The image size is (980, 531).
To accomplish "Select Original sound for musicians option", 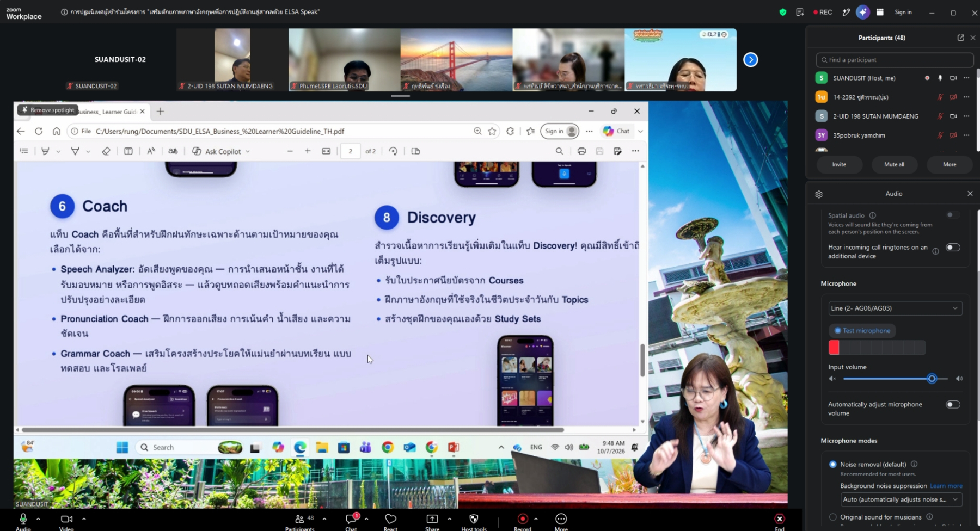I will tap(832, 517).
